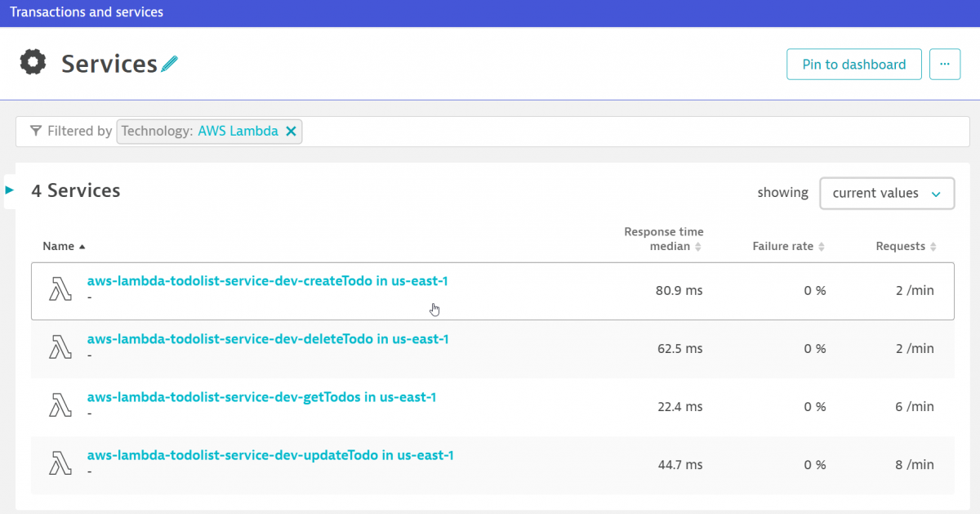Click the Transactions and services title bar
This screenshot has width=980, height=514.
[87, 11]
